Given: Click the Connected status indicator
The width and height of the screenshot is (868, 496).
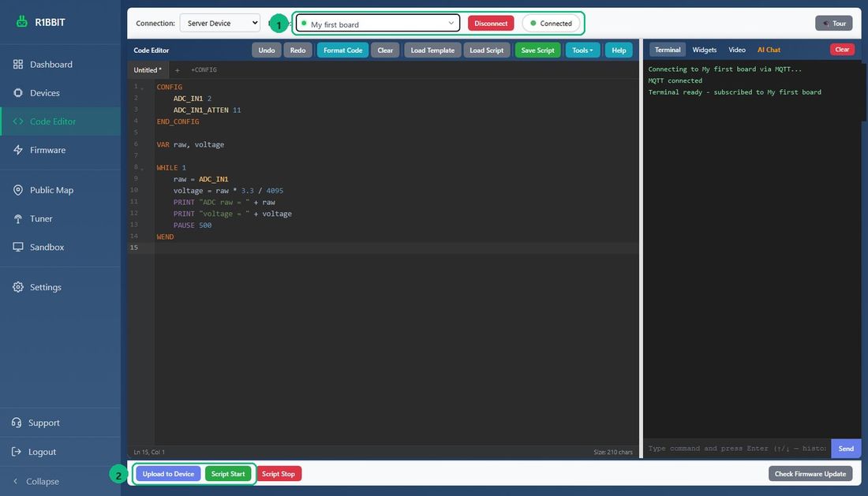Looking at the screenshot, I should [x=551, y=23].
